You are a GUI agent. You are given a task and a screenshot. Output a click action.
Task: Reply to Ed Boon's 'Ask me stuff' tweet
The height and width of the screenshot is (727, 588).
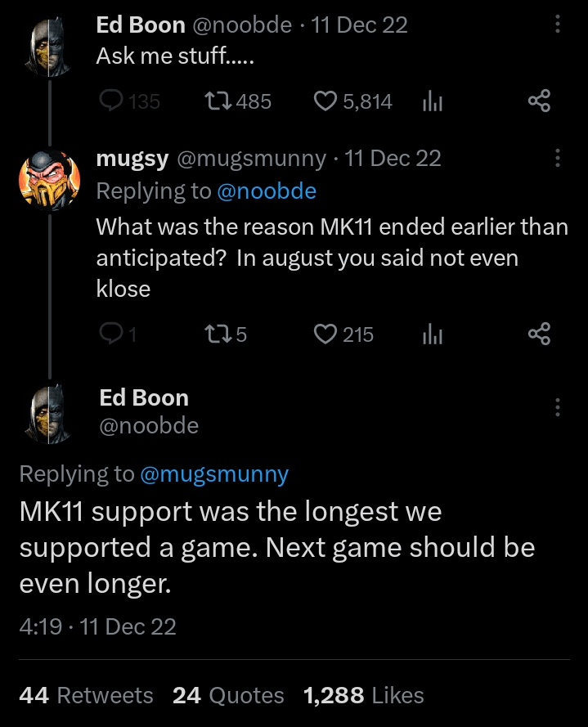coord(110,101)
